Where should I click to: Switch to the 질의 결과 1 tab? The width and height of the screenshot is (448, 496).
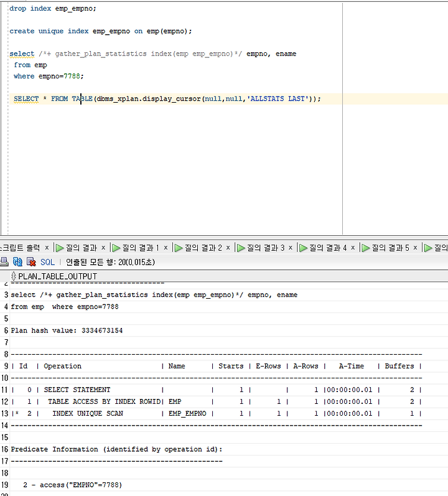point(141,248)
